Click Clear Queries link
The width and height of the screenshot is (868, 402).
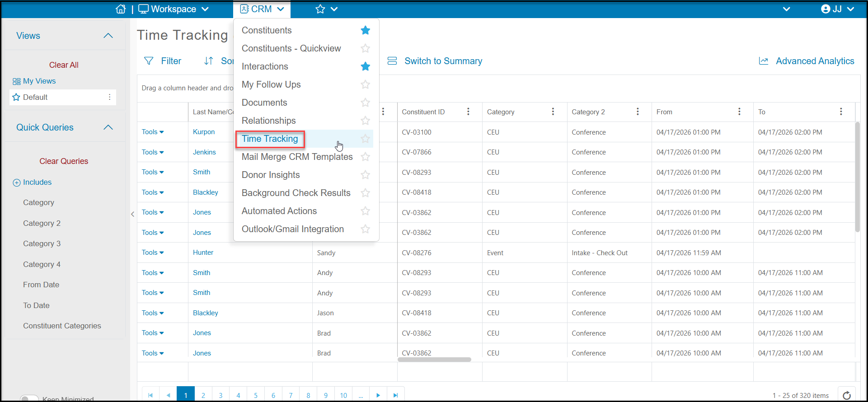[x=64, y=161]
